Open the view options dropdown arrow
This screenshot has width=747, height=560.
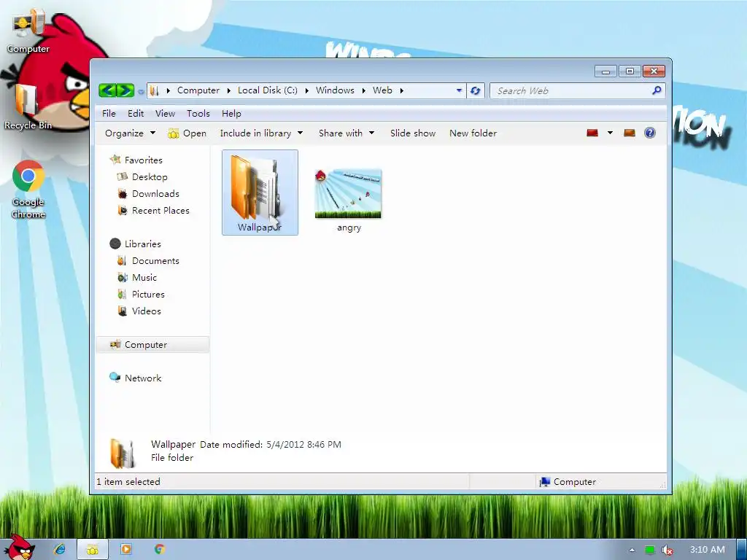(610, 133)
